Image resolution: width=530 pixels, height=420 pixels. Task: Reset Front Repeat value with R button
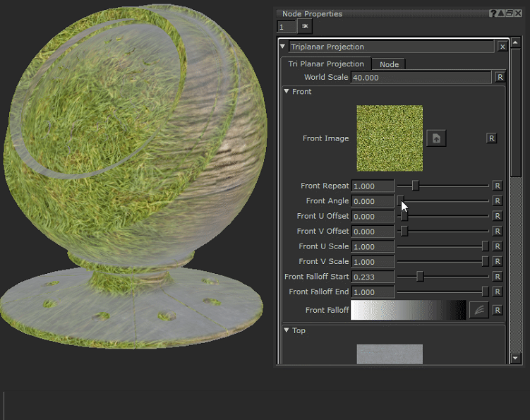497,186
